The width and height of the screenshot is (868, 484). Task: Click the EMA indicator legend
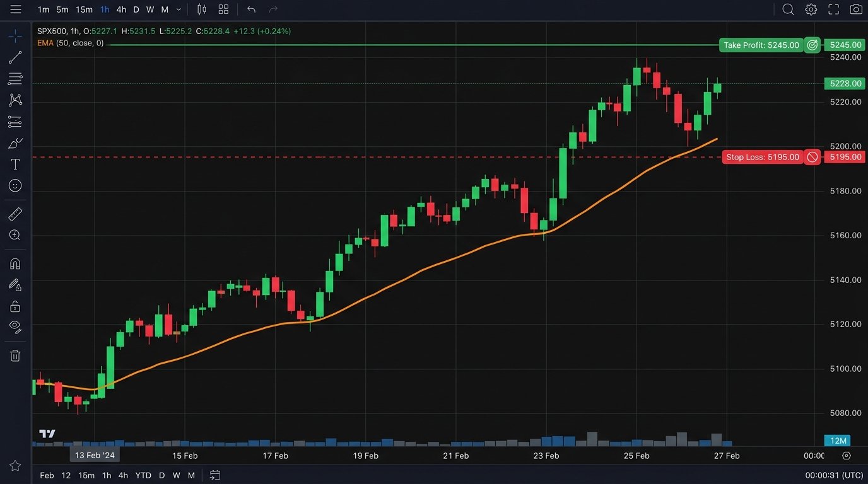coord(71,43)
